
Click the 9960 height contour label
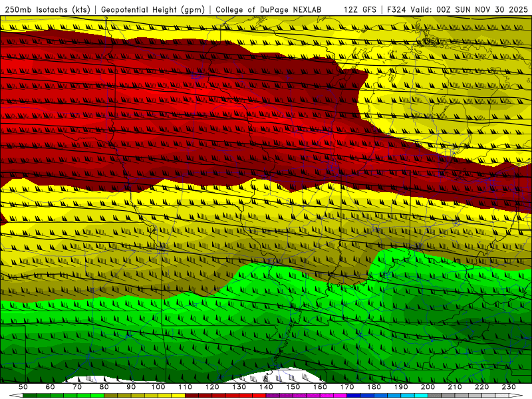pos(431,41)
